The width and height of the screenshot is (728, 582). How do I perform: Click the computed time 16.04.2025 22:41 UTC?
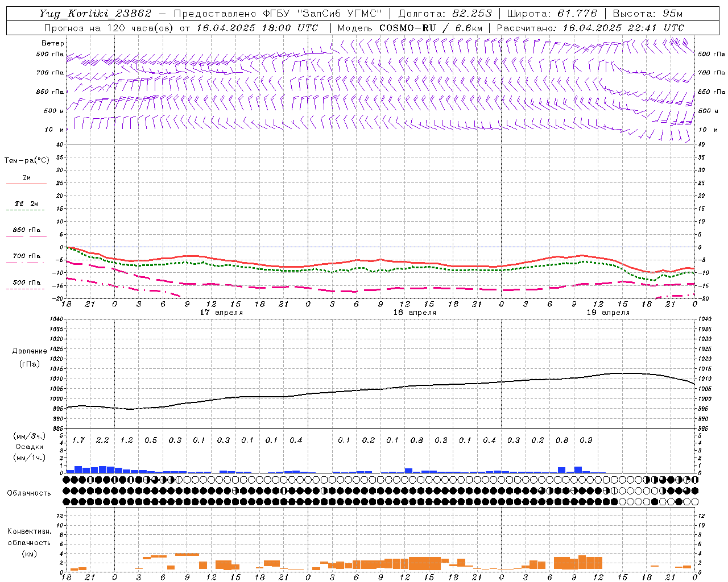click(623, 28)
